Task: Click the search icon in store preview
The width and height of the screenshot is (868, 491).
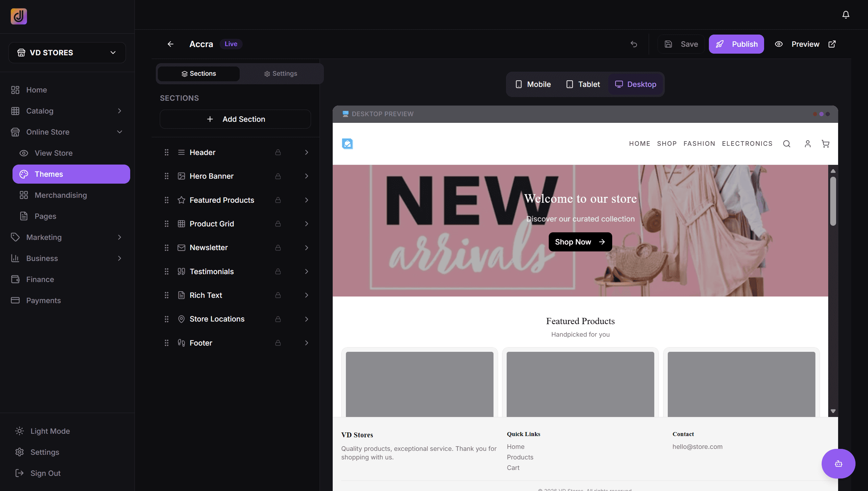Action: (x=786, y=144)
